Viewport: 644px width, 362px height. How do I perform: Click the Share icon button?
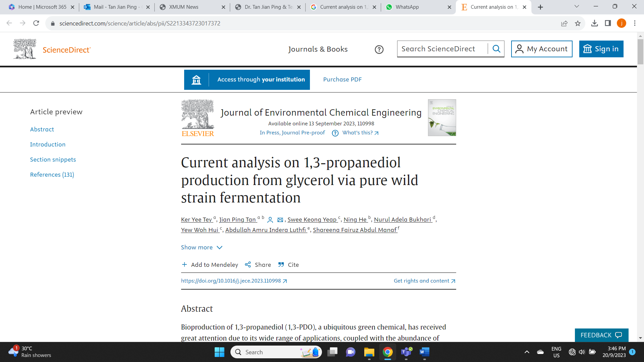coord(248,265)
